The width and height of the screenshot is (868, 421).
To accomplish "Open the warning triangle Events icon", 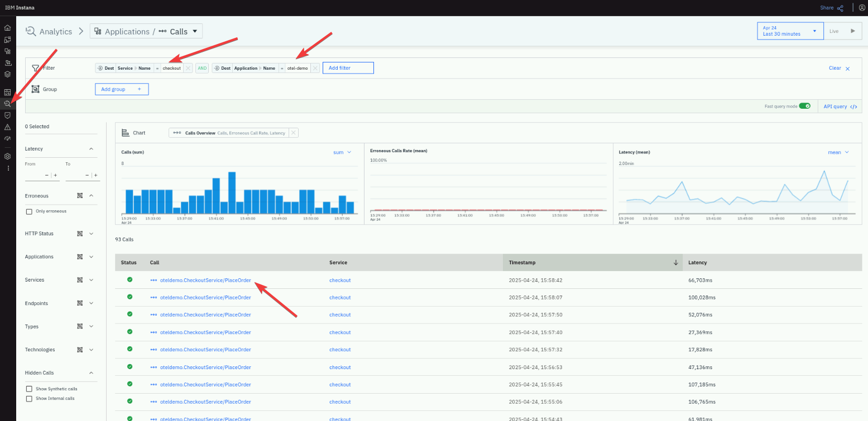I will [x=8, y=127].
